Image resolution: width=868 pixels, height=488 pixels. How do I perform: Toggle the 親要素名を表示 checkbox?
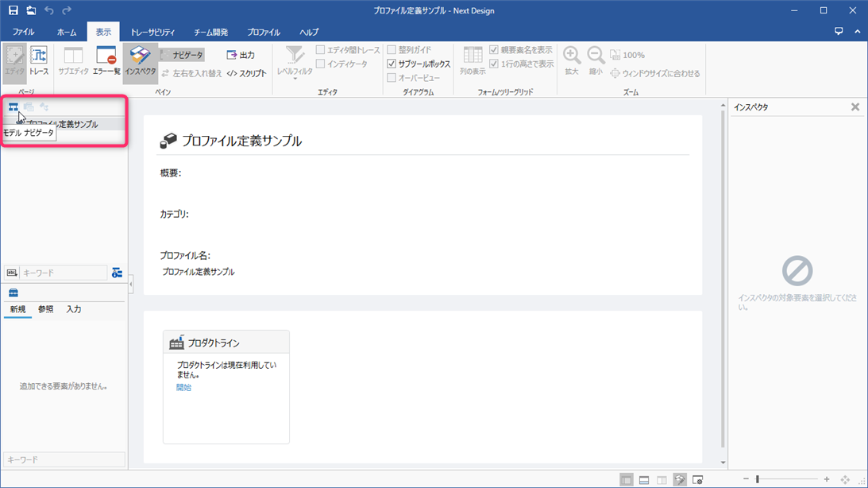(494, 50)
